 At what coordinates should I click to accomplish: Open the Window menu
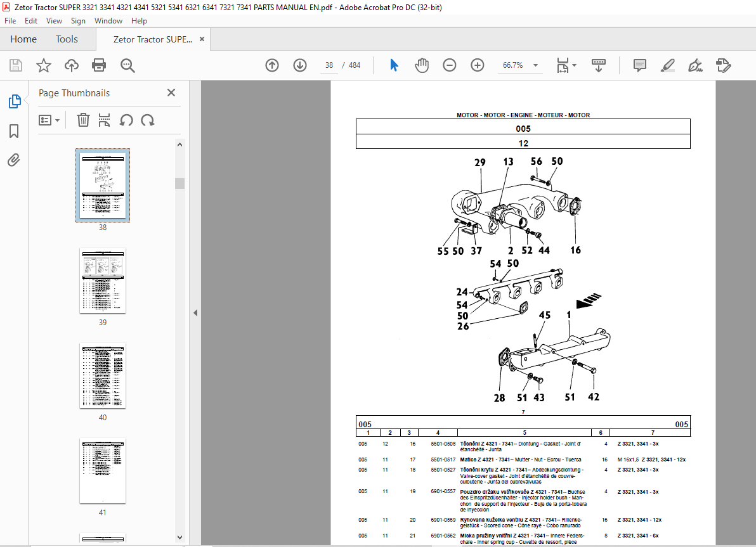click(x=108, y=21)
